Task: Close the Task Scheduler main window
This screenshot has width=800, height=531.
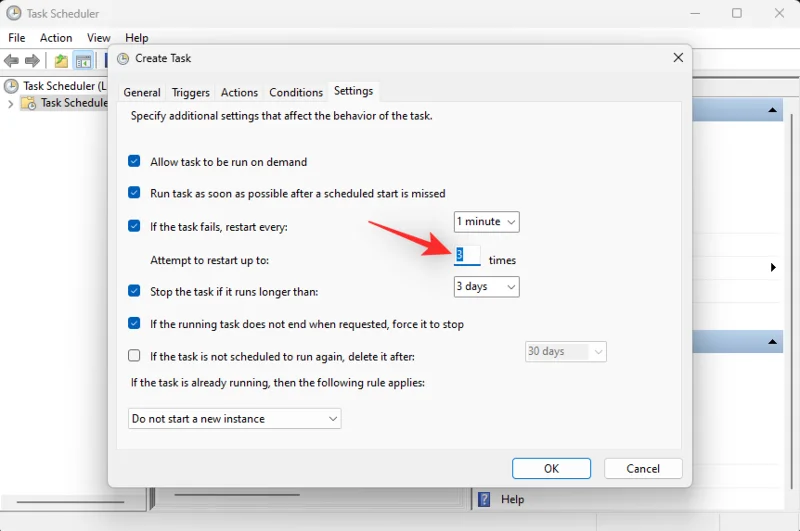Action: coord(779,13)
